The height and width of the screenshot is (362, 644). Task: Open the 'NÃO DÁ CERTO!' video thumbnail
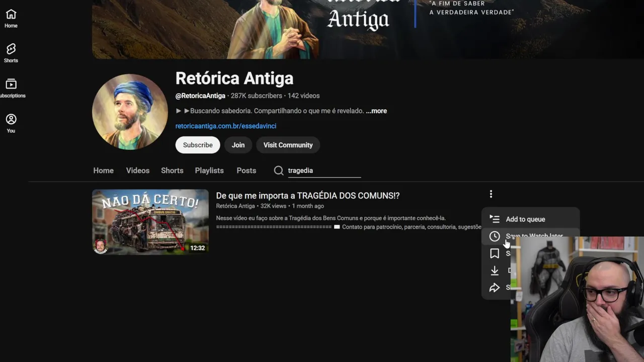[x=150, y=222]
